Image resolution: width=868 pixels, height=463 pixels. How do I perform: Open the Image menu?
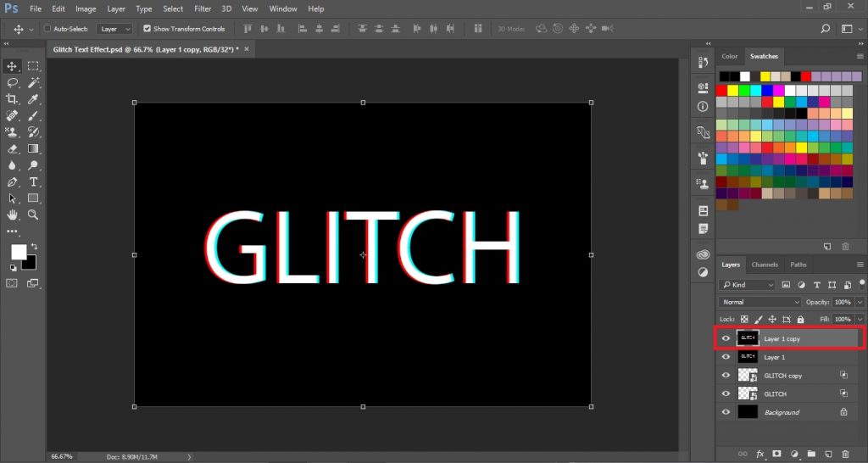coord(86,8)
